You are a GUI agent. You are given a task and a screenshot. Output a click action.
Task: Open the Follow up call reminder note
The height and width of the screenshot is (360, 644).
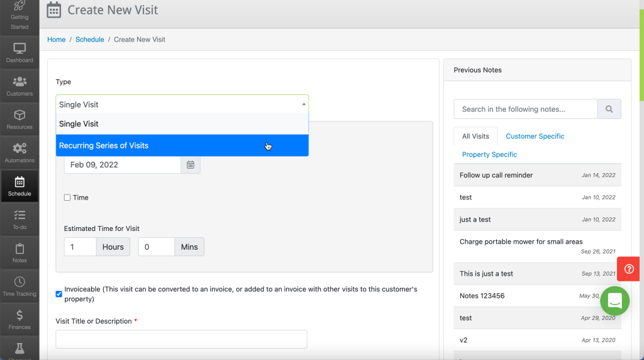pos(537,175)
